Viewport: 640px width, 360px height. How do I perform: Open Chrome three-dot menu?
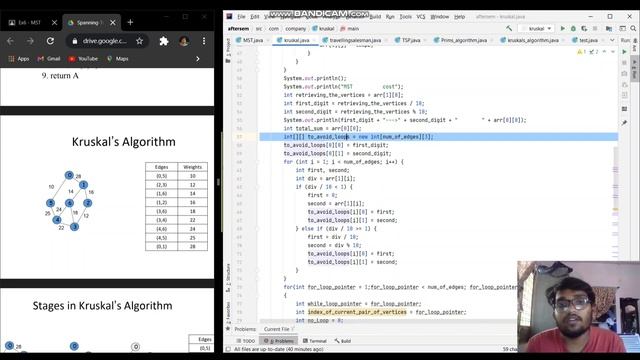click(204, 41)
